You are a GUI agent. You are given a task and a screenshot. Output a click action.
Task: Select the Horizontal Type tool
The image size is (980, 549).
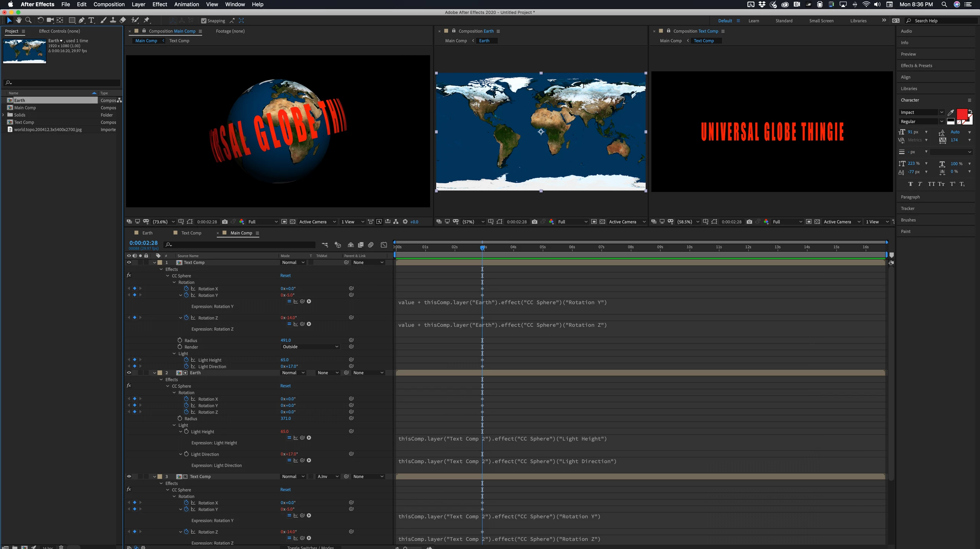point(91,20)
